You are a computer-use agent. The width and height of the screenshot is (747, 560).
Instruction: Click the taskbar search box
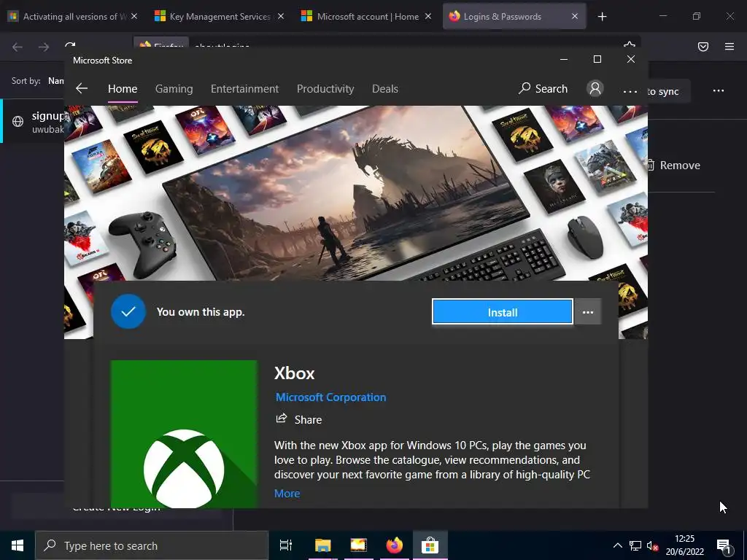(x=152, y=545)
